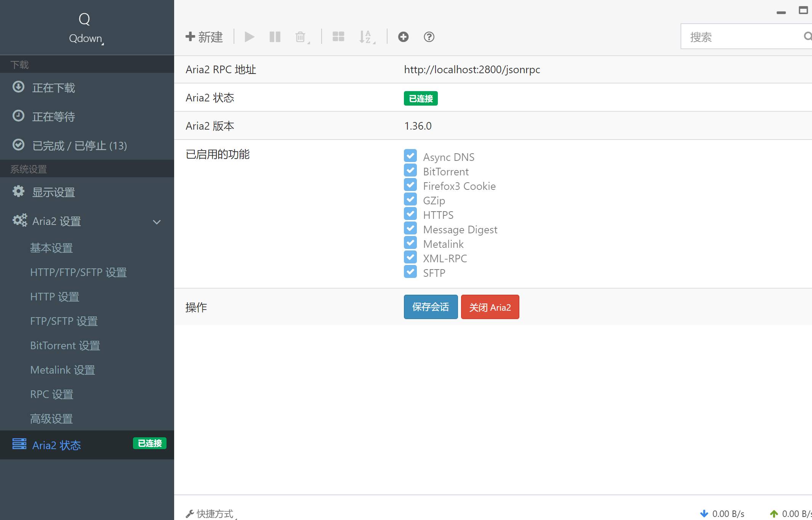Open the help question mark icon
812x520 pixels.
pyautogui.click(x=429, y=37)
